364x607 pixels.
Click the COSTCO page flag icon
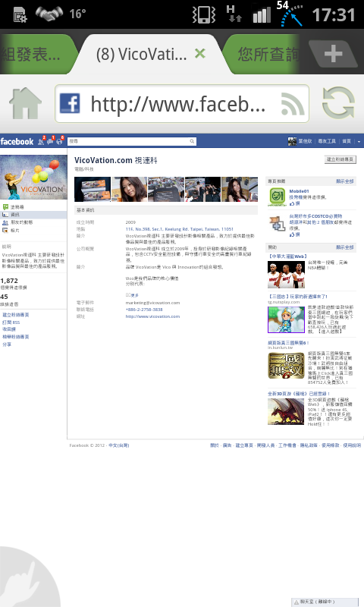tap(278, 223)
